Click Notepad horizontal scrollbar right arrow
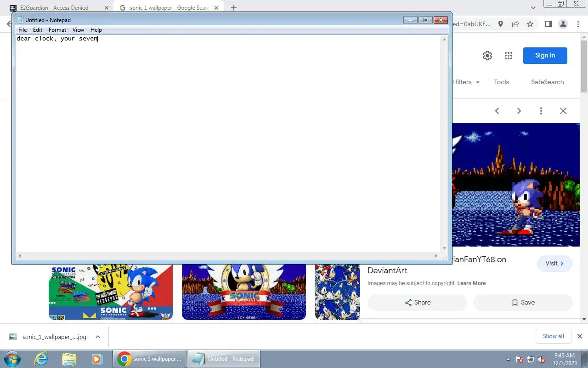The width and height of the screenshot is (588, 368). [x=436, y=256]
